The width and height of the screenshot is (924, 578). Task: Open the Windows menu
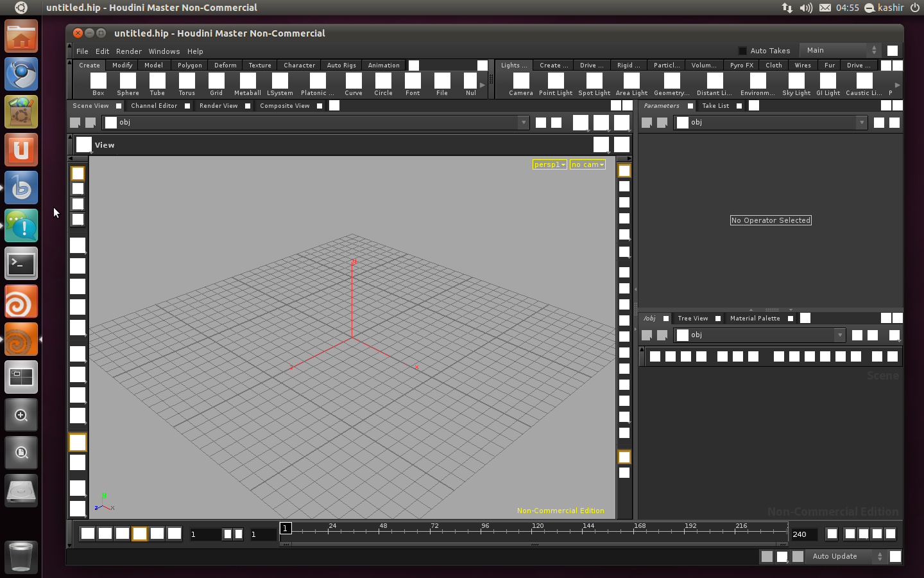[164, 51]
